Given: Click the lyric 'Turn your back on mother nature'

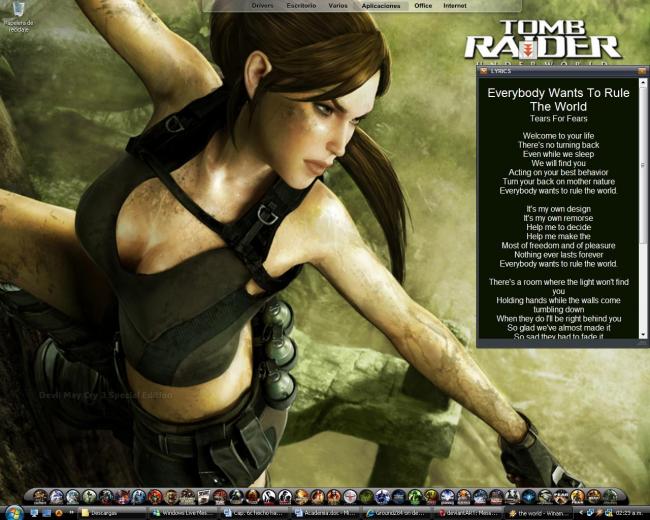Looking at the screenshot, I should [558, 181].
